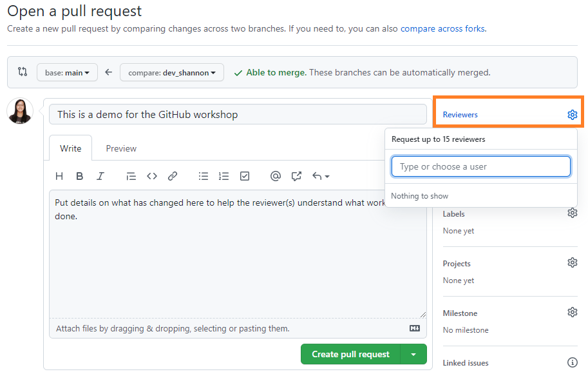
Task: Expand the compare: dev_shannon branch dropdown
Action: pyautogui.click(x=172, y=73)
